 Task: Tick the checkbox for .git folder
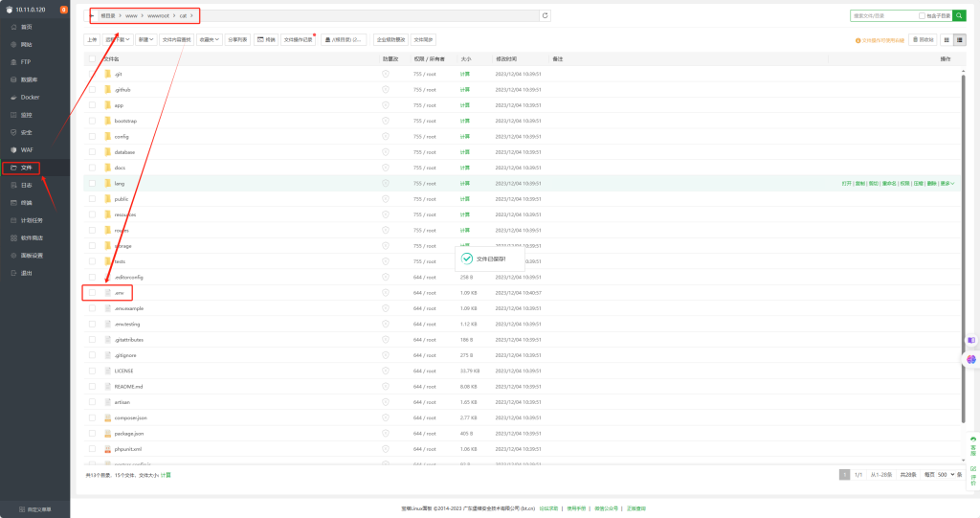pyautogui.click(x=93, y=74)
